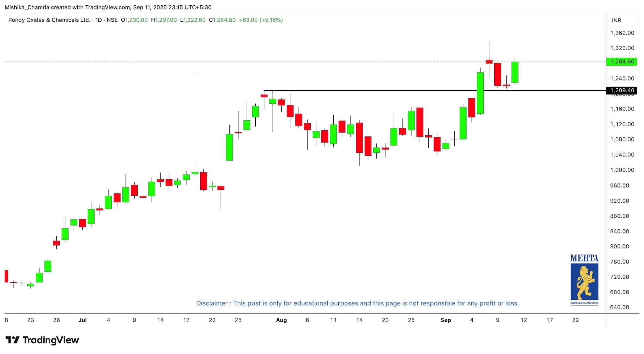This screenshot has height=354, width=644.
Task: Click the open price O1,230.00 value
Action: (134, 20)
